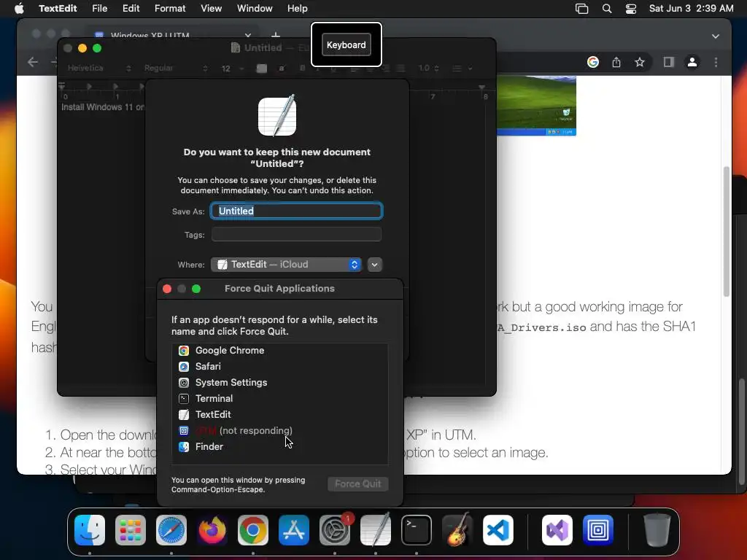
Task: Open Launchpad from the Dock
Action: pyautogui.click(x=131, y=530)
